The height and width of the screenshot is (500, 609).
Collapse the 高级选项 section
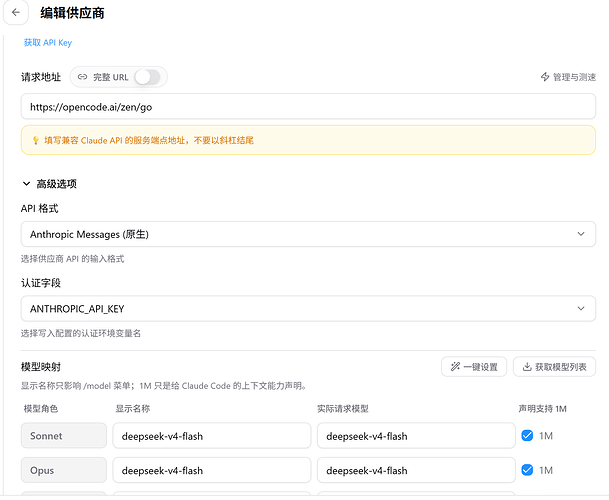pyautogui.click(x=49, y=184)
